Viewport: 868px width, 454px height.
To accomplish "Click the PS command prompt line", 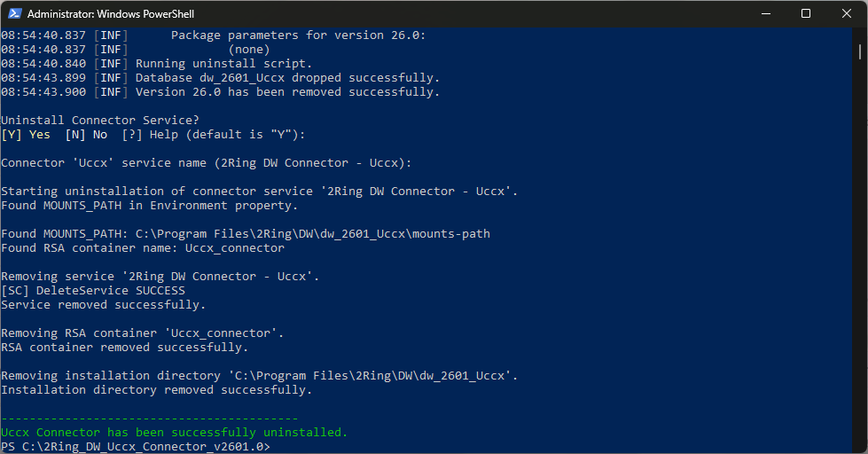I will click(135, 447).
